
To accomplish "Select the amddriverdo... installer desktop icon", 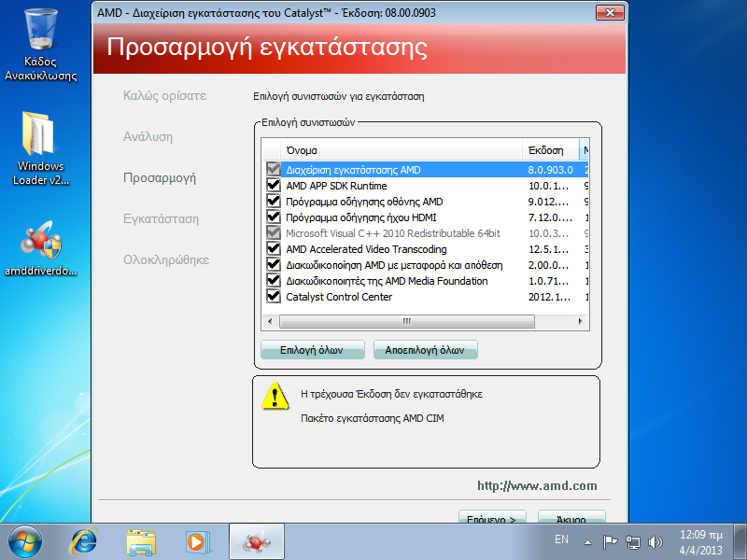I will pyautogui.click(x=40, y=248).
